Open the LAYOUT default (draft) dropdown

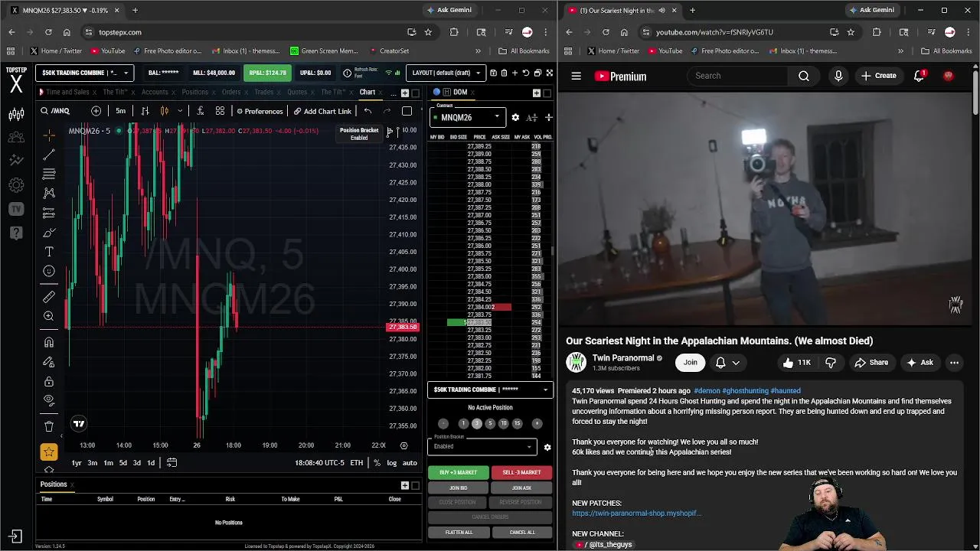click(x=446, y=73)
